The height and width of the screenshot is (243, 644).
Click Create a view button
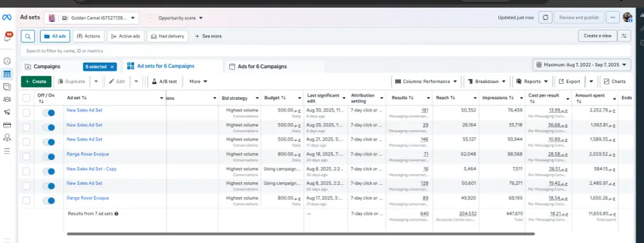[x=598, y=35]
